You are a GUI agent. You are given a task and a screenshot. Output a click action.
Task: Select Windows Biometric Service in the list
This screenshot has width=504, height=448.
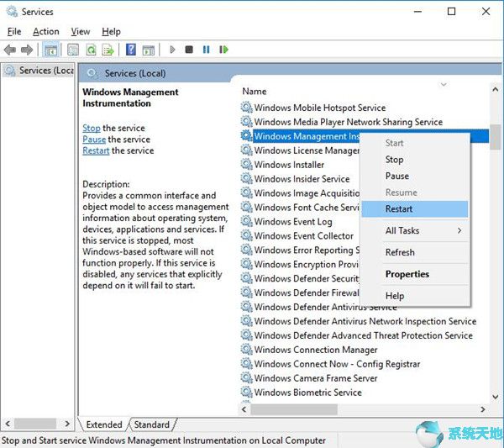click(307, 393)
